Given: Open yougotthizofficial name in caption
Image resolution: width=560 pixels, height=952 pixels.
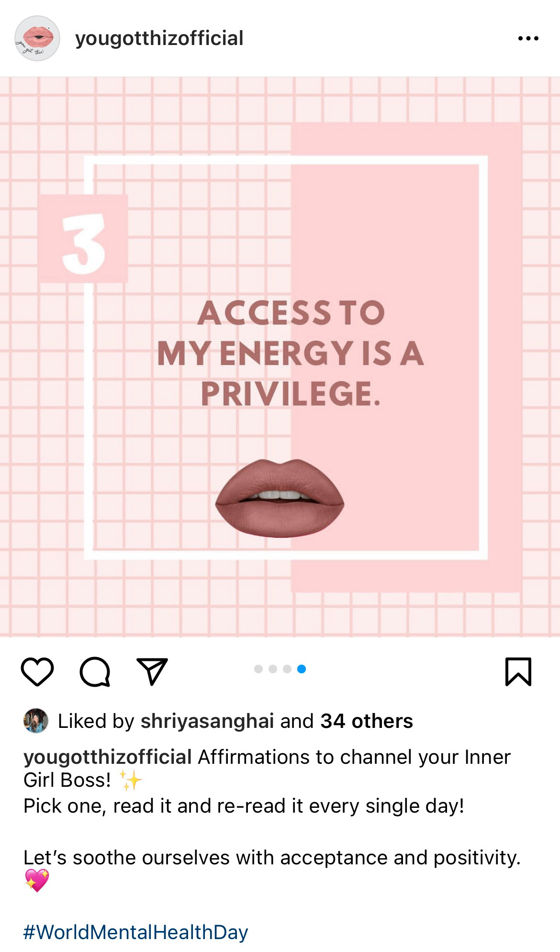Looking at the screenshot, I should (x=108, y=757).
